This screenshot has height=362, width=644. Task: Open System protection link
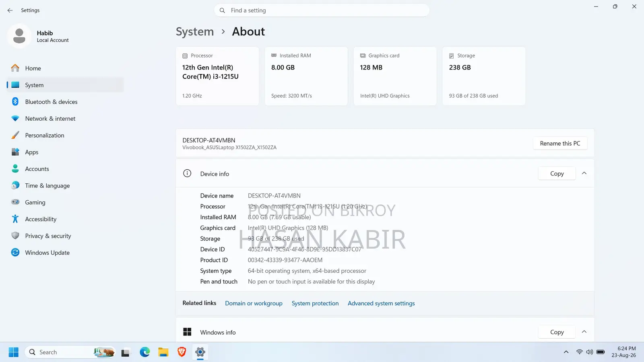[x=315, y=303]
